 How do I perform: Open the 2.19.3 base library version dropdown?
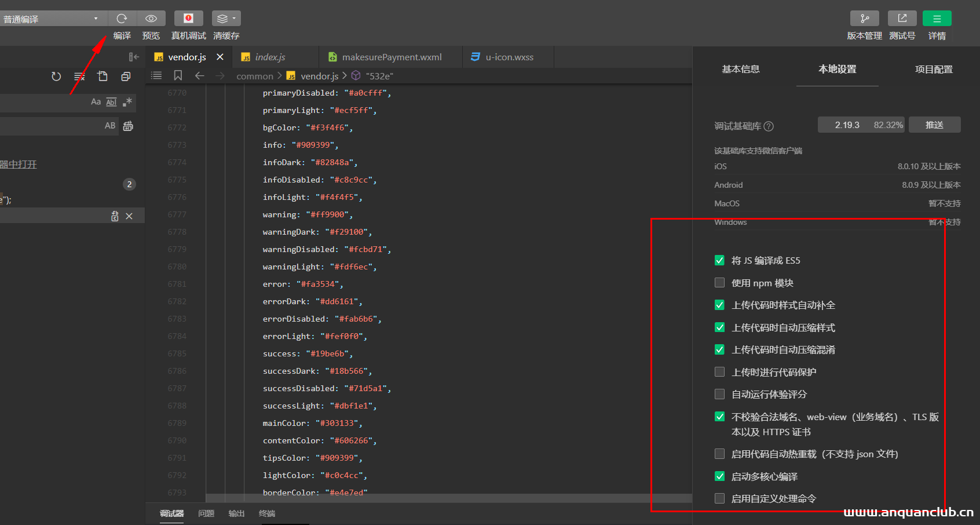862,125
